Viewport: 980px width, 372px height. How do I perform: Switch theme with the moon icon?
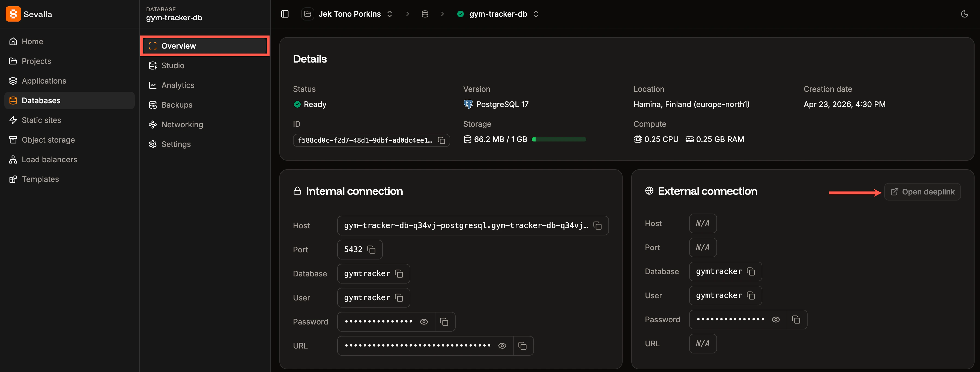pyautogui.click(x=964, y=14)
